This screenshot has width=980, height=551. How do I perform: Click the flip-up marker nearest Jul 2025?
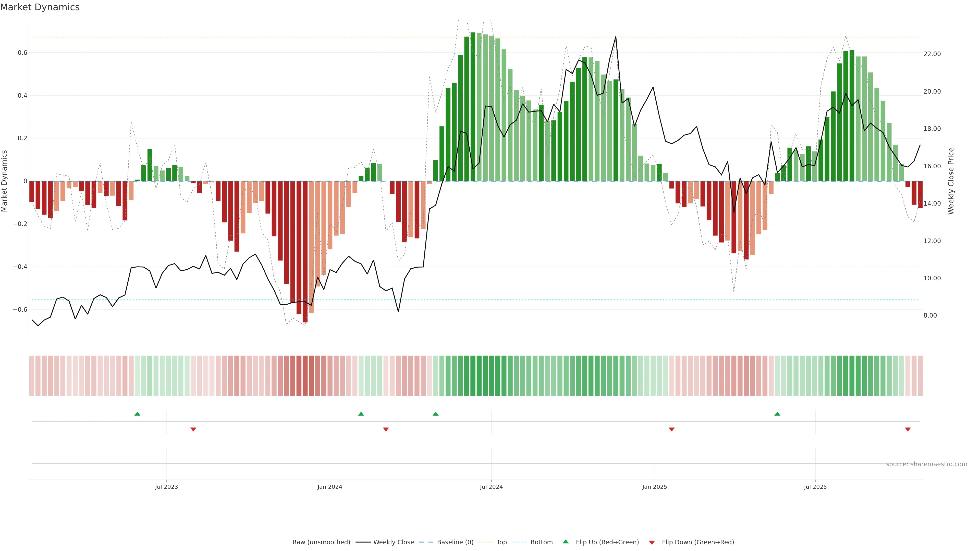(x=777, y=414)
